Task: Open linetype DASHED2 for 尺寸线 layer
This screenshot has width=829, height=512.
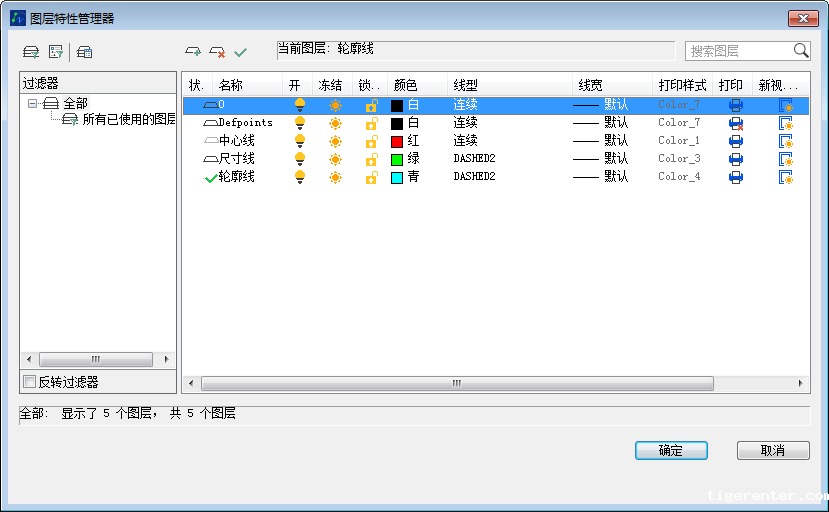Action: [475, 159]
